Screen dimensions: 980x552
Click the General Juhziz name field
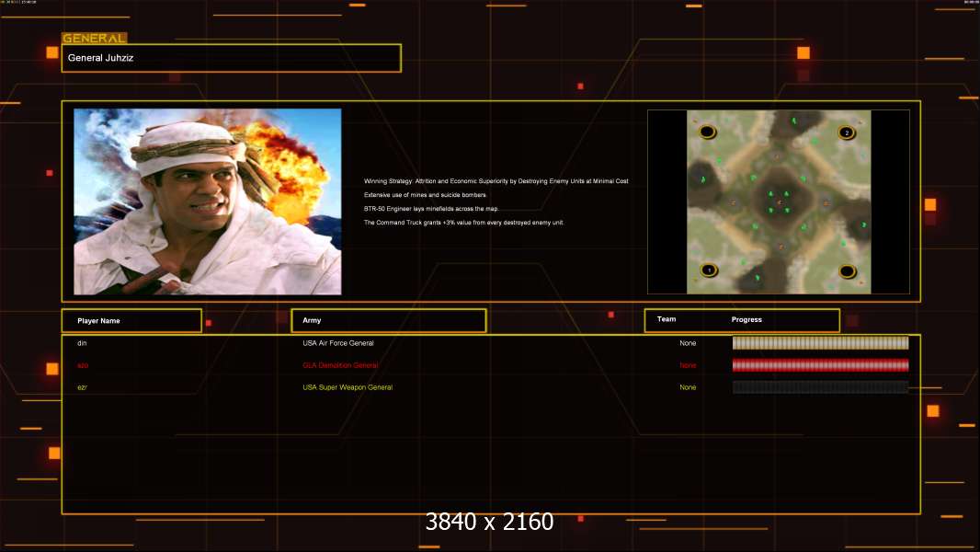tap(232, 58)
